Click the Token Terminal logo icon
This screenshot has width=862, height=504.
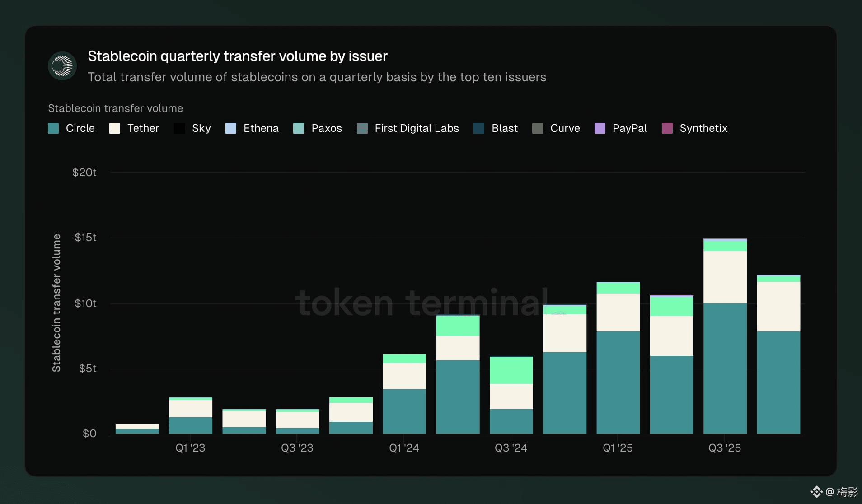point(62,66)
